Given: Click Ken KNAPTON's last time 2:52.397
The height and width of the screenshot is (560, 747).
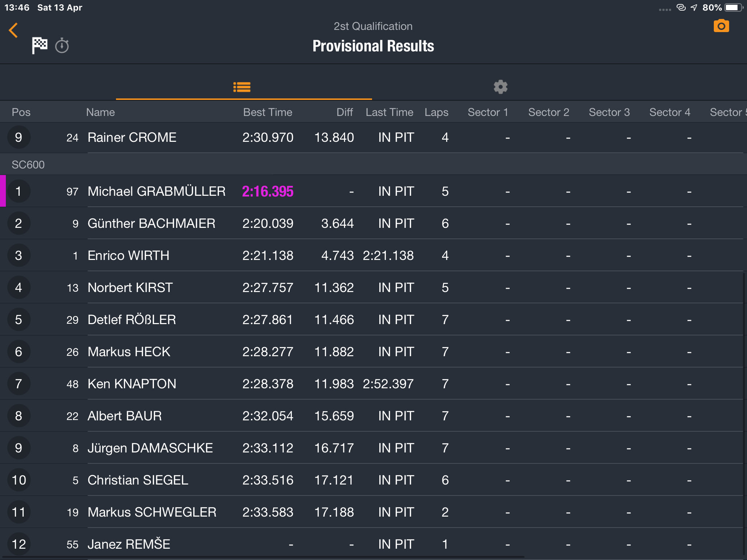Looking at the screenshot, I should point(388,384).
